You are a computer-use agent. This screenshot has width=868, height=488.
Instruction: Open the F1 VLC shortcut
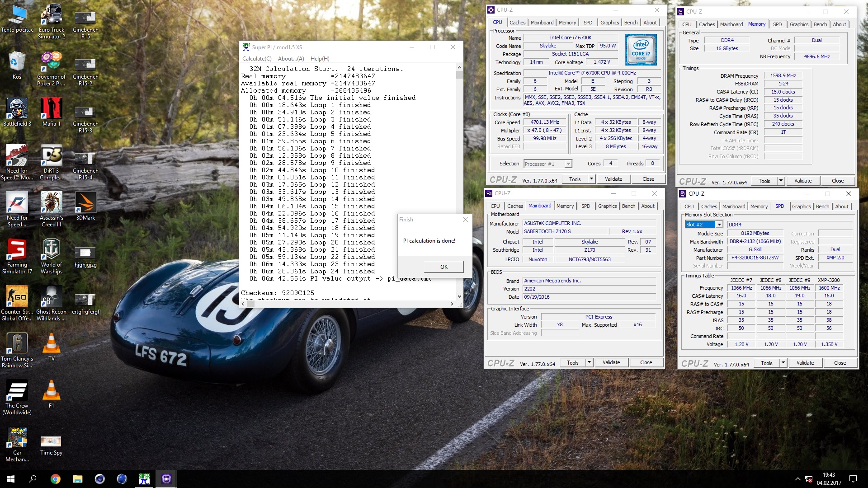pos(51,394)
